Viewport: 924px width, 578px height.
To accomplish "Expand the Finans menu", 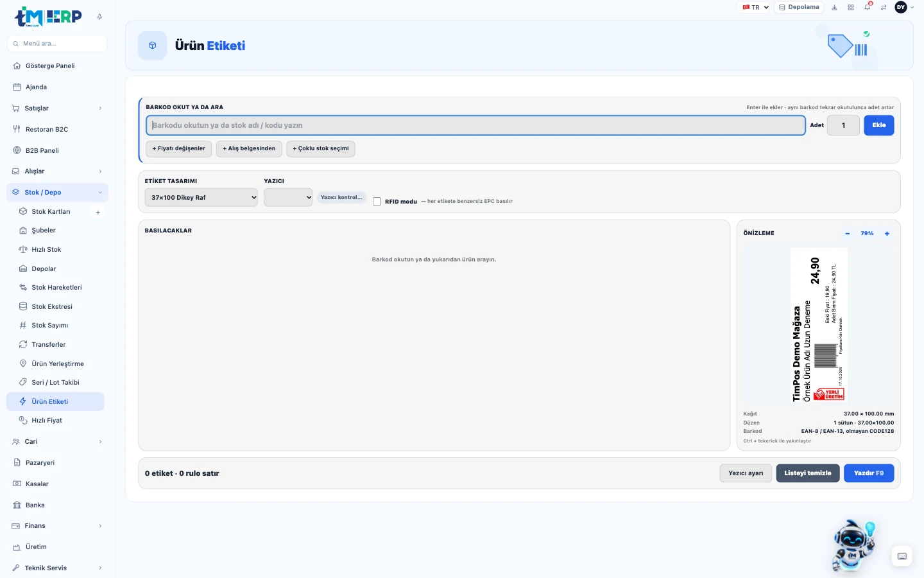I will (x=57, y=526).
